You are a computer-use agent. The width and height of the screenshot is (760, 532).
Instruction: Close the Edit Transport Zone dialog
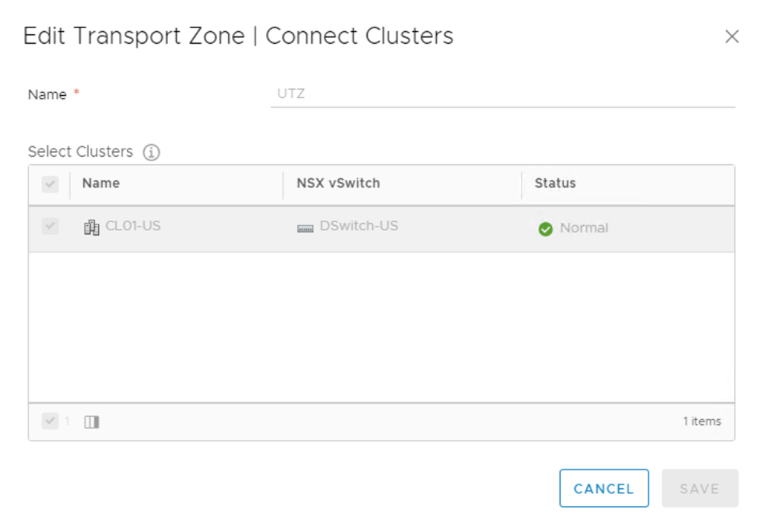[732, 36]
